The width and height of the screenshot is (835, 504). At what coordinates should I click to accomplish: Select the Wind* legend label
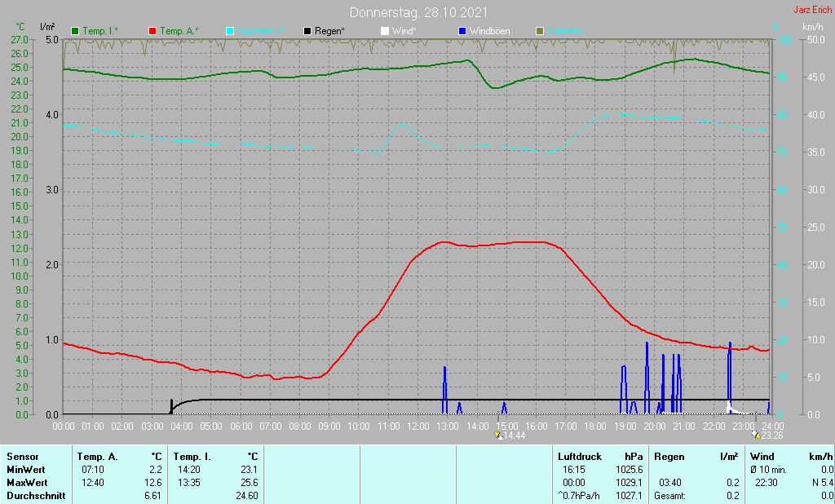click(x=404, y=31)
